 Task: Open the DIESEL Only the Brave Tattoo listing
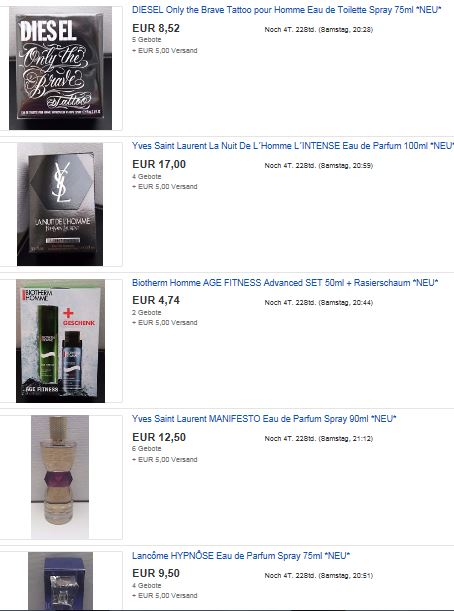[x=286, y=10]
